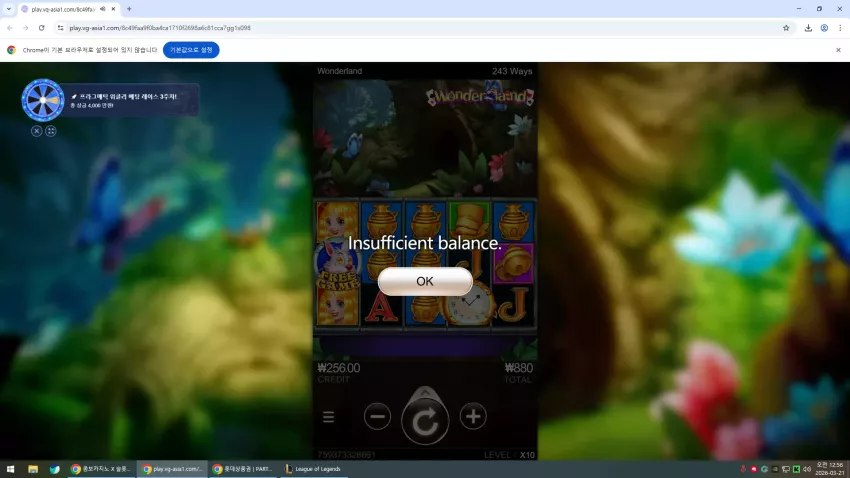
Task: Click the red round tray icon
Action: 754,469
